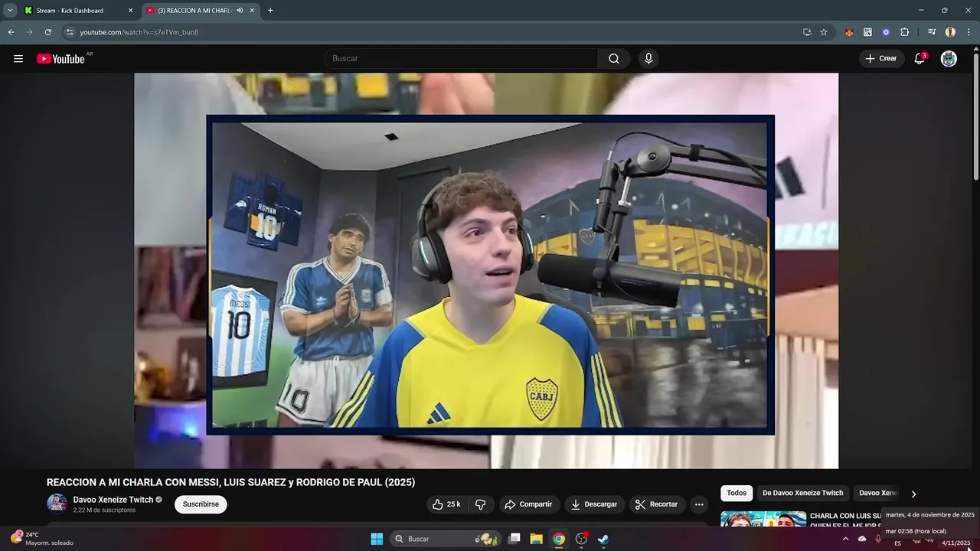This screenshot has width=980, height=551.
Task: Open Steam from taskbar
Action: pos(603,539)
